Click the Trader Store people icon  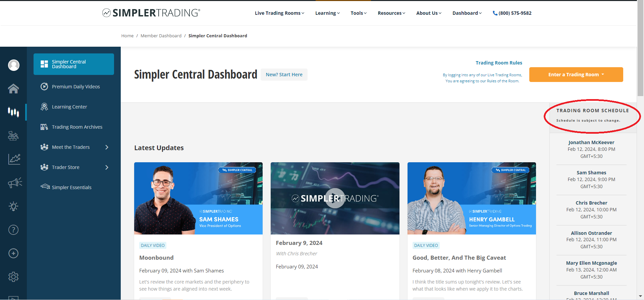click(44, 167)
